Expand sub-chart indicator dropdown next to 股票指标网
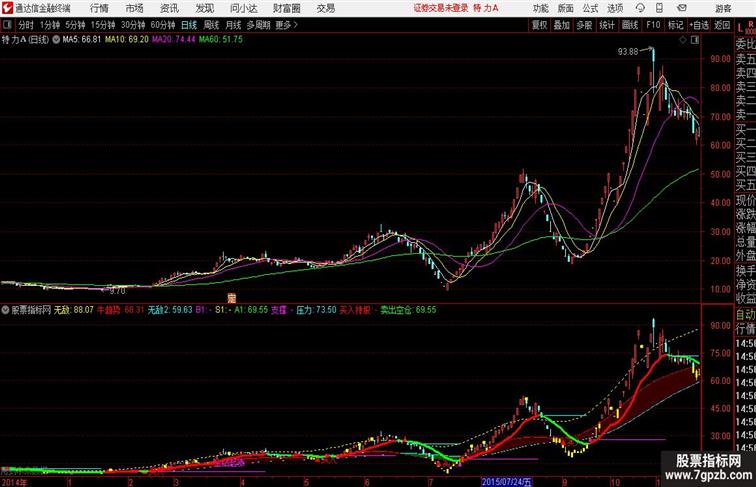756x487 pixels. pos(5,310)
